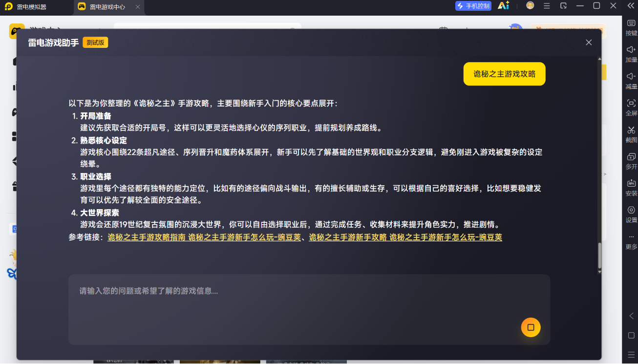Click the chat scrollbar up arrow
Screen dimensions: 638x364
[x=599, y=60]
